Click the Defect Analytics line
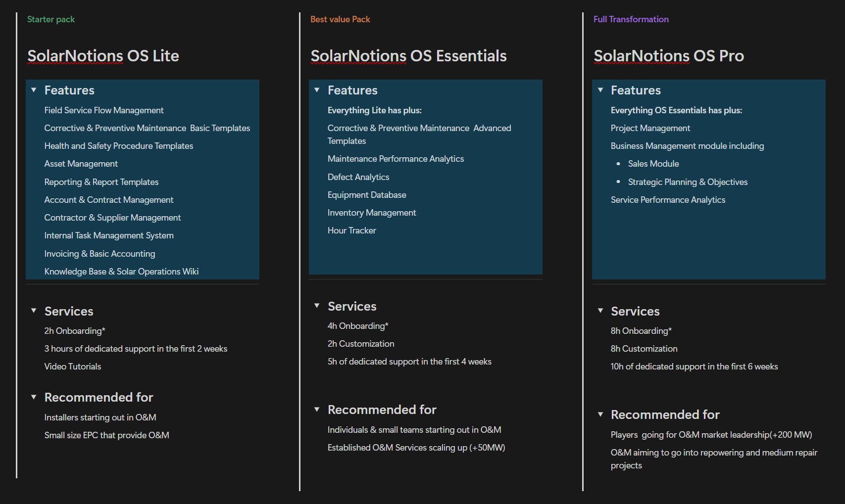The image size is (845, 504). [358, 177]
